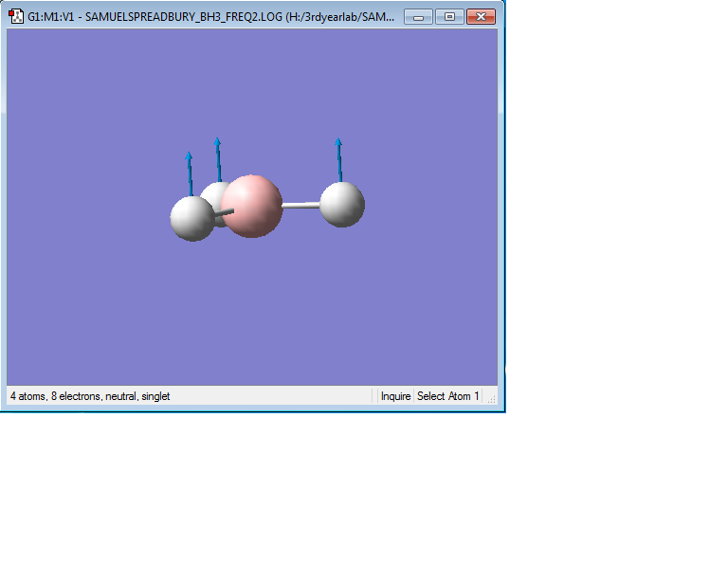Click the 'Inquire' status bar entry
The height and width of the screenshot is (582, 728).
tap(395, 396)
